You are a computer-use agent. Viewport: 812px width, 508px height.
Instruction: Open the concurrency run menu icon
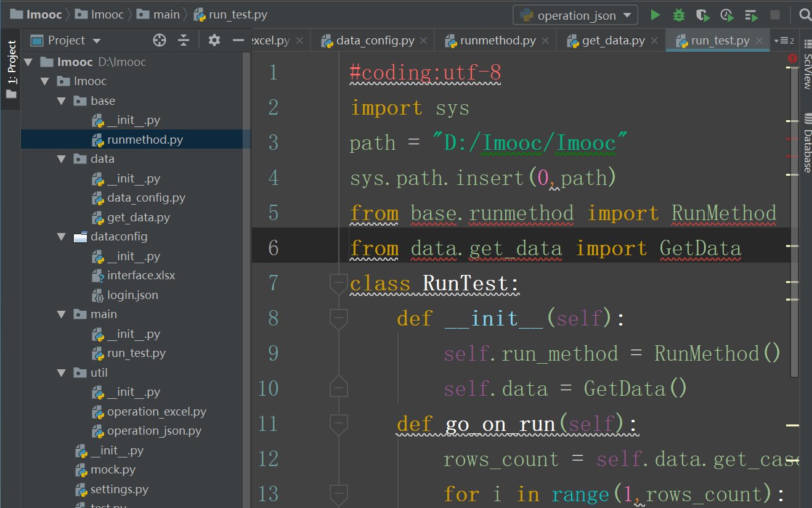751,15
